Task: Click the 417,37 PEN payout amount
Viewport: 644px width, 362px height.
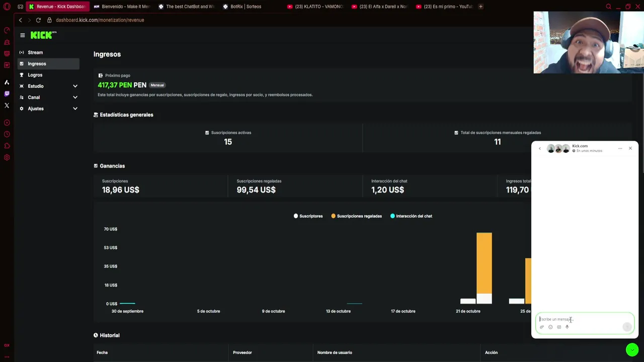Action: coord(122,85)
